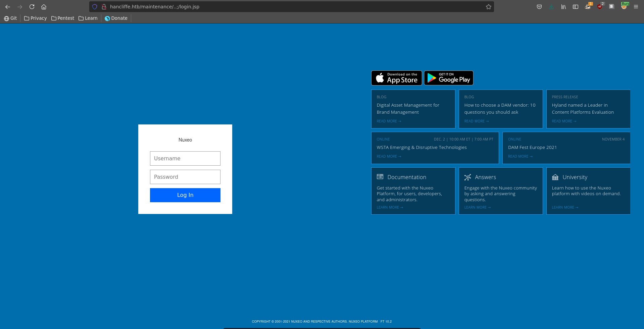This screenshot has height=329, width=644.
Task: Click the insecure connection padlock icon
Action: click(104, 7)
